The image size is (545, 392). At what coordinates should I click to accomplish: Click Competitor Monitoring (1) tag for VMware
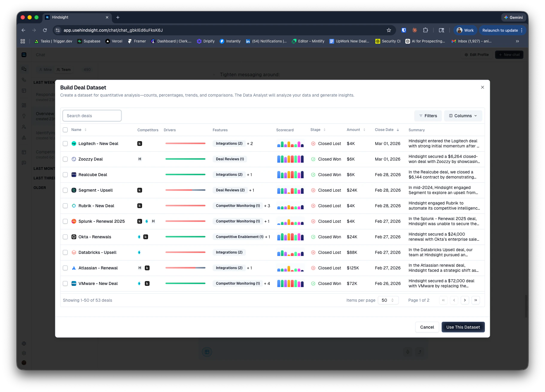click(x=238, y=283)
